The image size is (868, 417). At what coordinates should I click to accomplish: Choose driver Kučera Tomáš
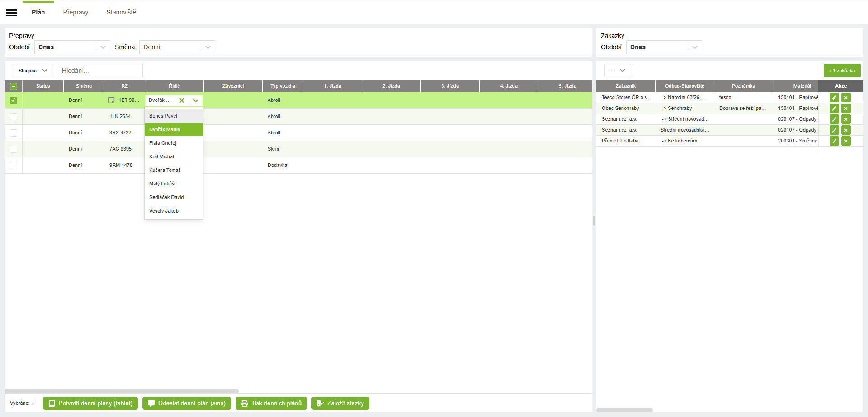174,171
